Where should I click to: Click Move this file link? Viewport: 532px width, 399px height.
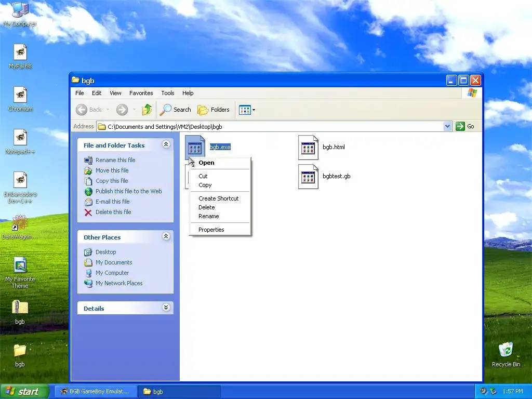click(x=112, y=170)
